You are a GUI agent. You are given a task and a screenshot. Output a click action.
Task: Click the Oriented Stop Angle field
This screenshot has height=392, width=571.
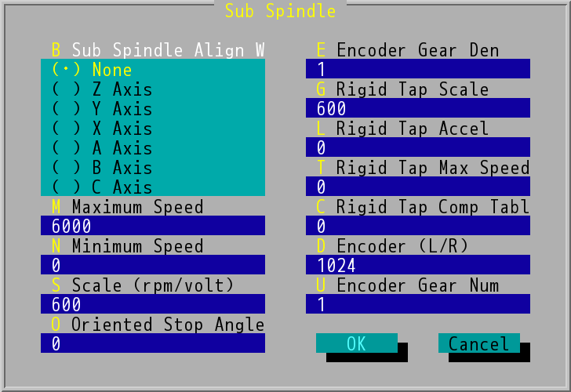tap(153, 343)
